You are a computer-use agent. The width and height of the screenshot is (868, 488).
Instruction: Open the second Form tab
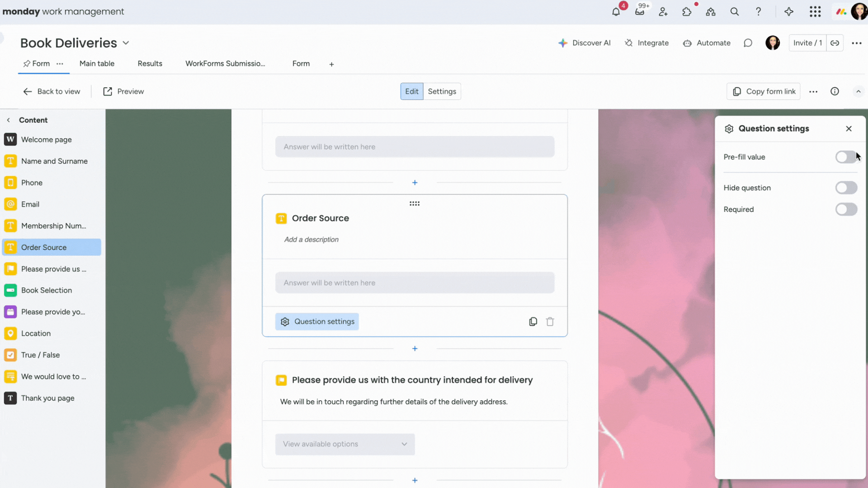pyautogui.click(x=301, y=64)
